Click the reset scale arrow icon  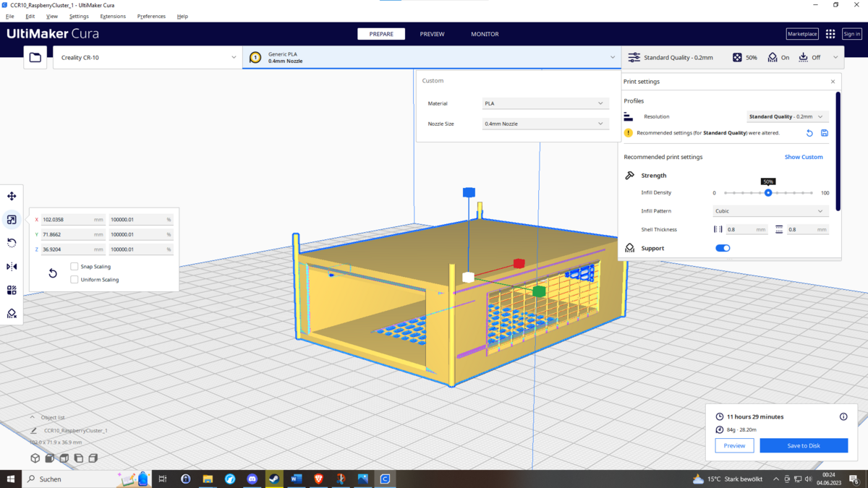pyautogui.click(x=53, y=273)
